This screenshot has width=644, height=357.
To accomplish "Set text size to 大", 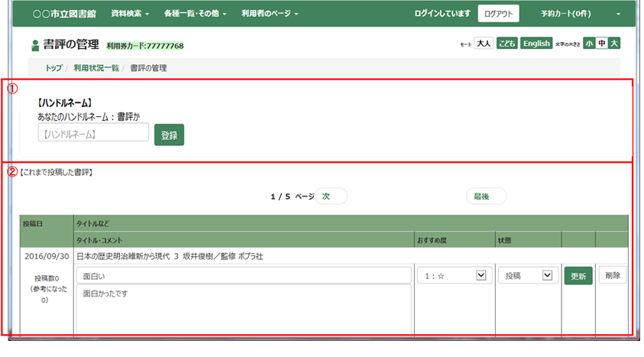I will pyautogui.click(x=613, y=44).
